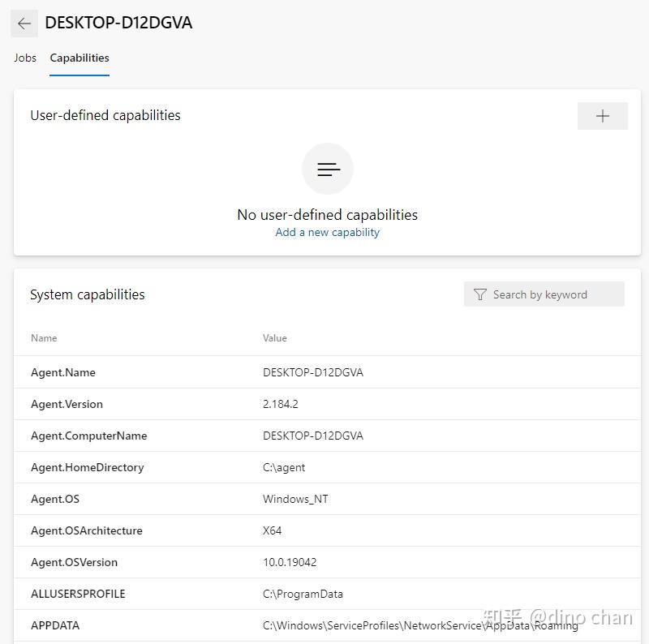Click the empty capabilities placeholder icon
This screenshot has height=644, width=649.
pyautogui.click(x=327, y=169)
